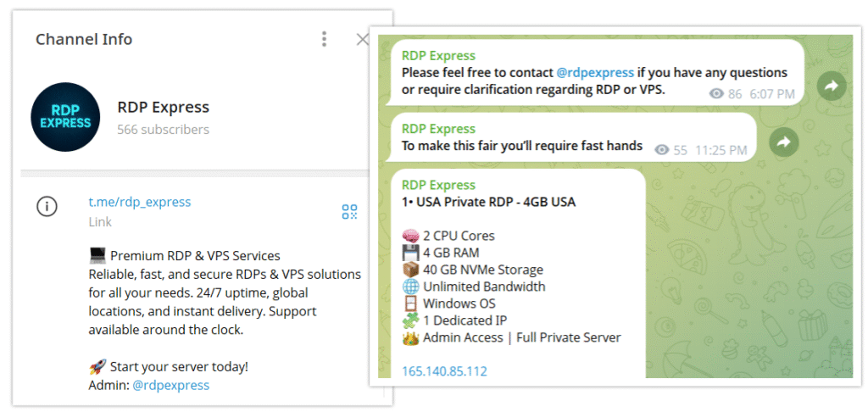Open the t.me/rdp_express link
This screenshot has width=868, height=412.
click(140, 202)
